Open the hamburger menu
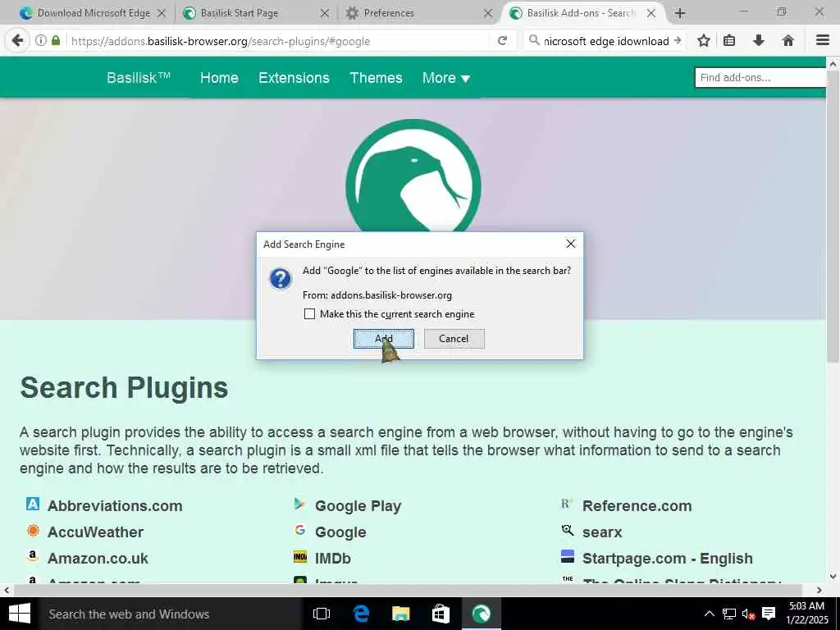 823,41
